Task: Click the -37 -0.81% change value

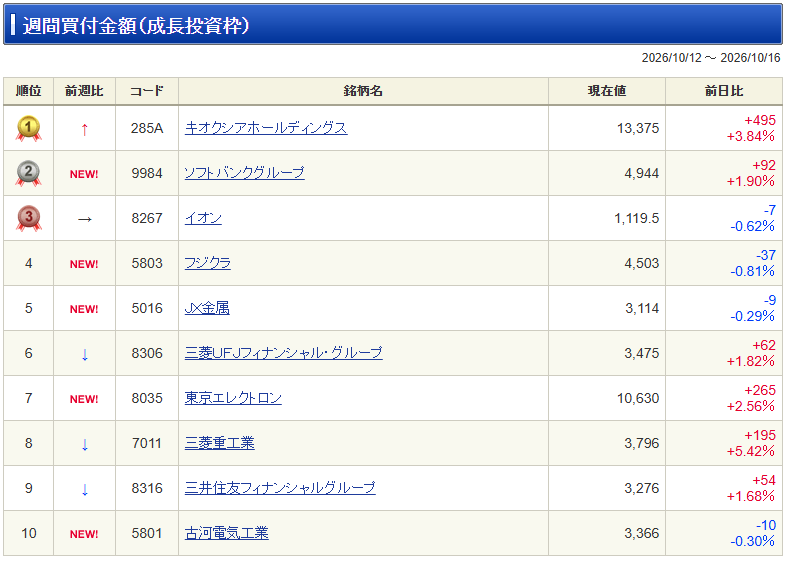Action: pos(753,263)
